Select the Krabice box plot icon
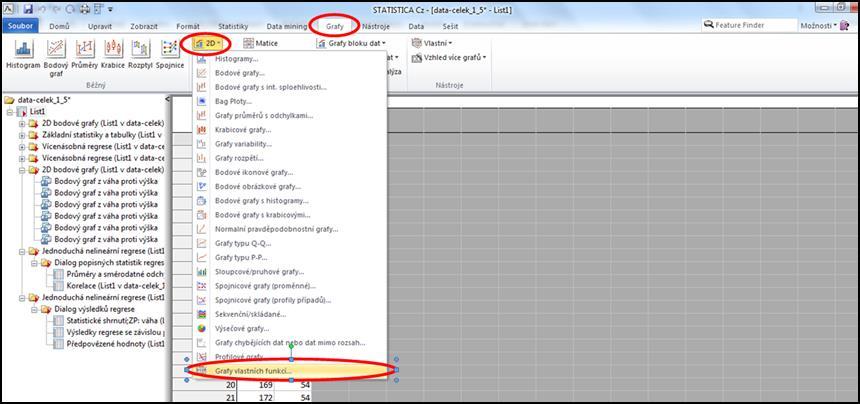The width and height of the screenshot is (860, 404). [112, 54]
